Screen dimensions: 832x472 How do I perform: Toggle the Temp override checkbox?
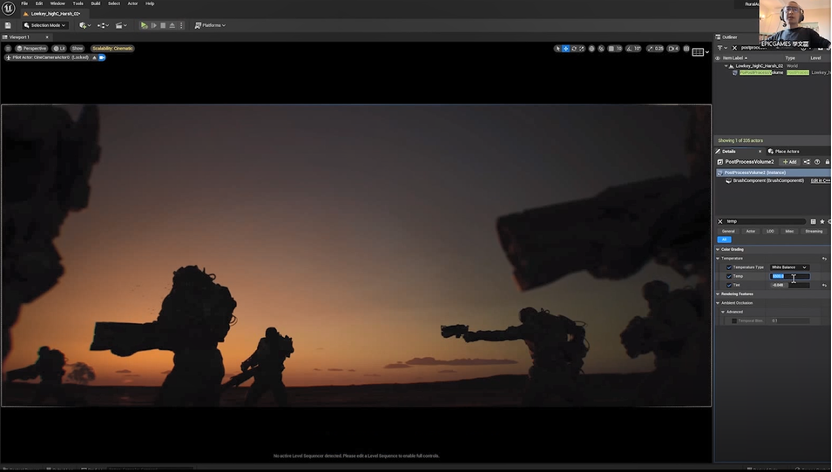pos(729,276)
